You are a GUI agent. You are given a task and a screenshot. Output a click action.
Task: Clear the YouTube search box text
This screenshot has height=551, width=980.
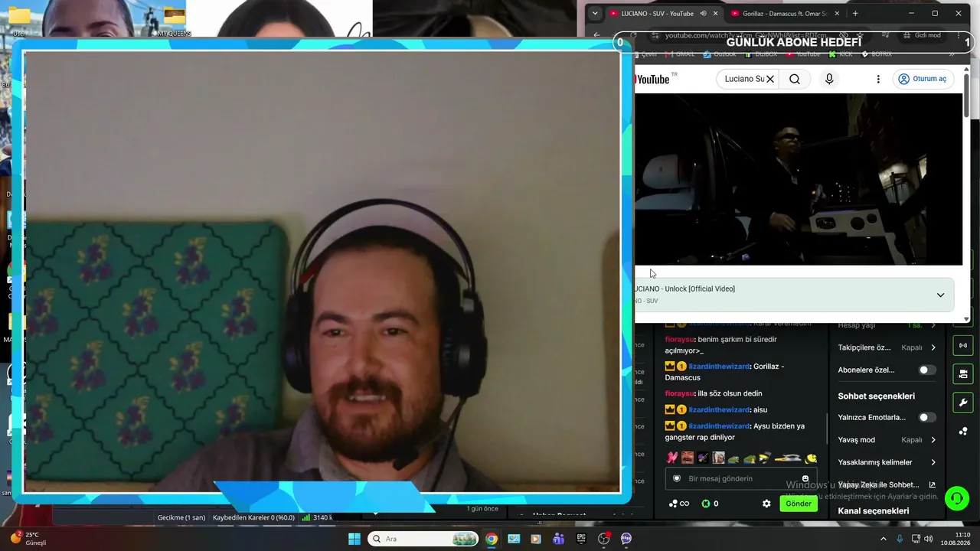(770, 79)
